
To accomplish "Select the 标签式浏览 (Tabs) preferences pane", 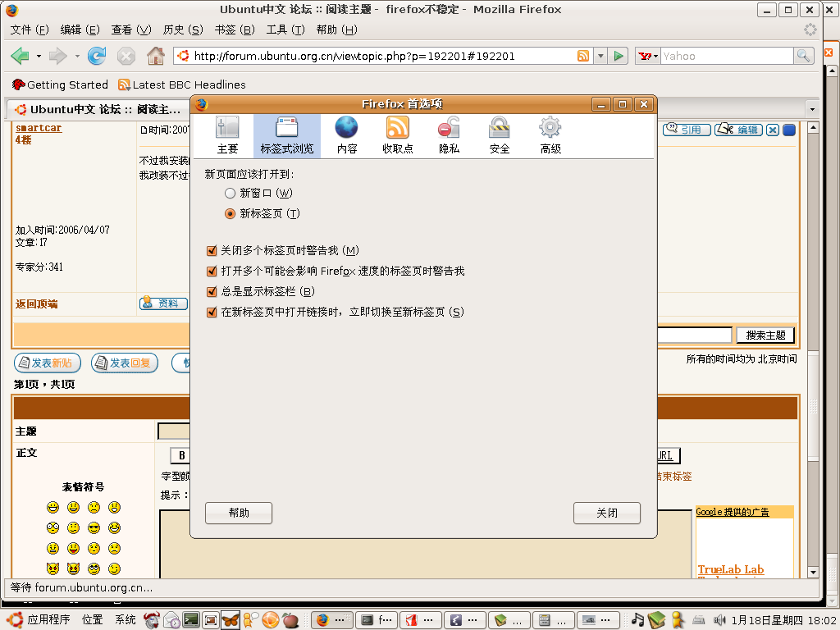I will [287, 135].
